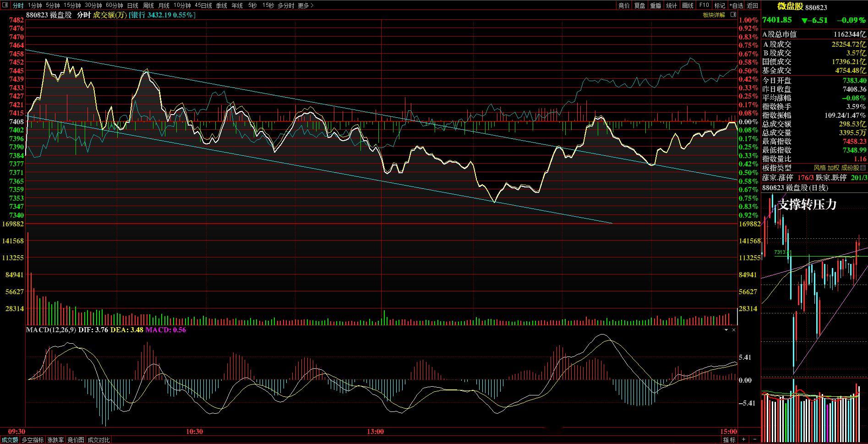This screenshot has width=868, height=444.
Task: Click the 返回 back button
Action: tap(753, 5)
